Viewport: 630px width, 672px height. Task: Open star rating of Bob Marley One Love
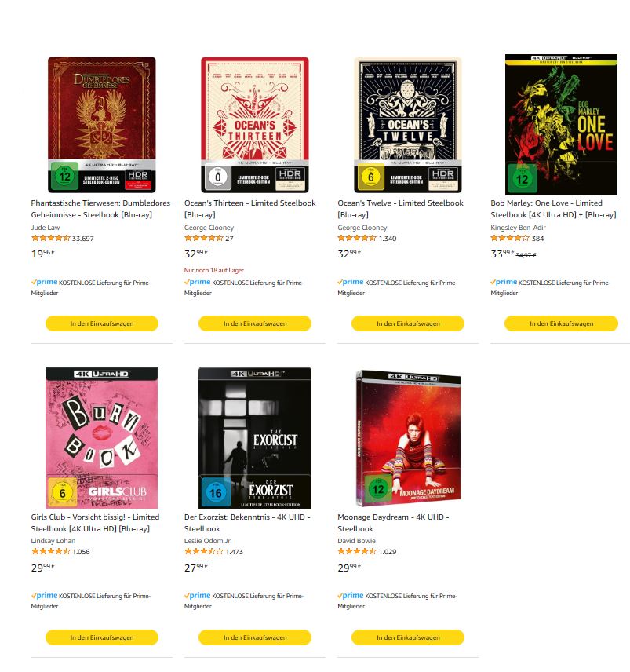point(510,239)
